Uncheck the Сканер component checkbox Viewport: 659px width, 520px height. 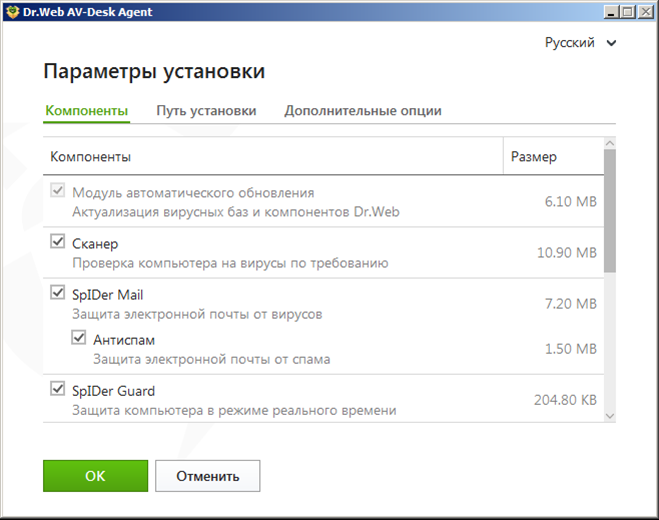tap(58, 243)
